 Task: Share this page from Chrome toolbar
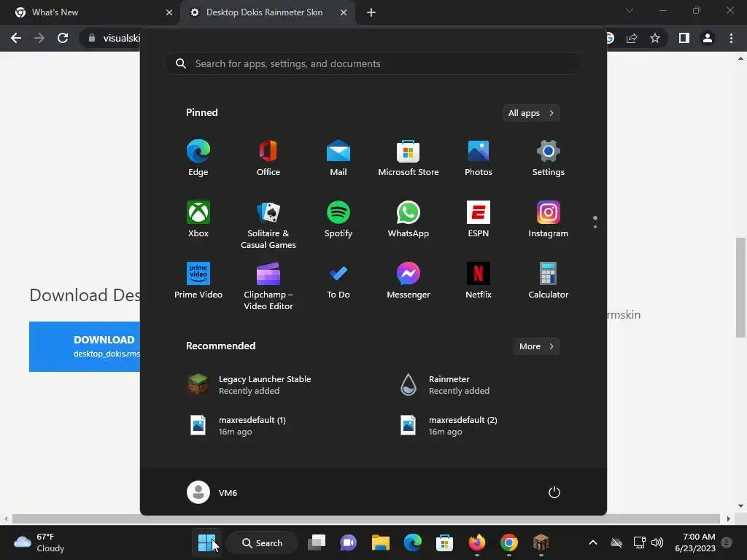pos(632,38)
